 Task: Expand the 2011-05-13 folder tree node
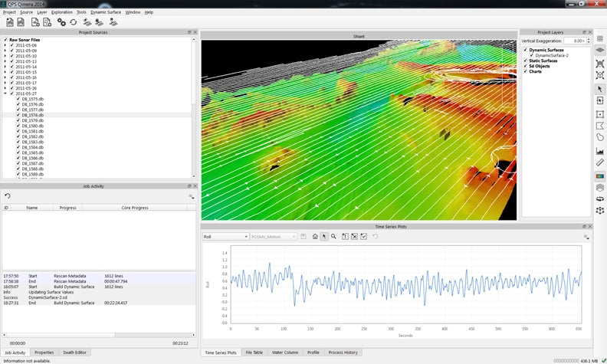pos(5,61)
